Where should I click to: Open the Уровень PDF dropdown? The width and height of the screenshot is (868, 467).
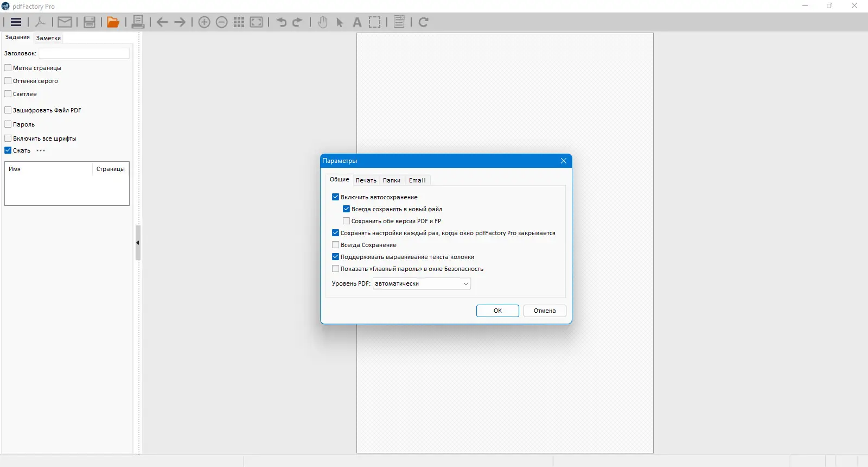tap(422, 283)
